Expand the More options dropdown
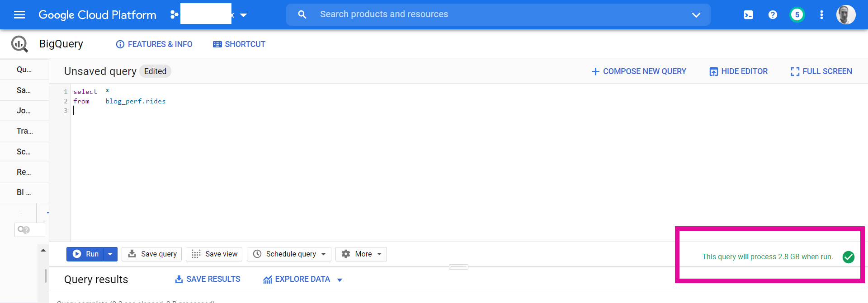868x303 pixels. [x=379, y=254]
